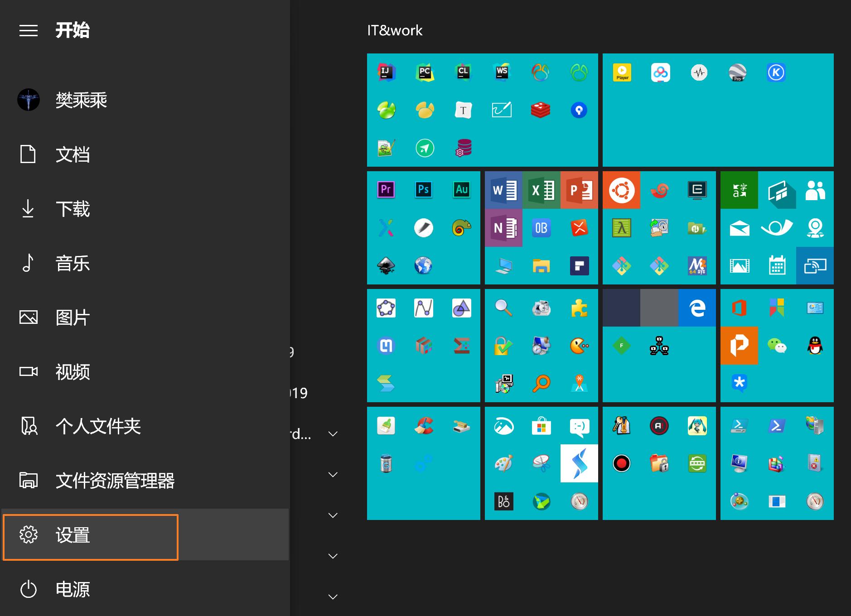Open the QQ penguin tile
Image resolution: width=851 pixels, height=616 pixels.
[x=815, y=346]
